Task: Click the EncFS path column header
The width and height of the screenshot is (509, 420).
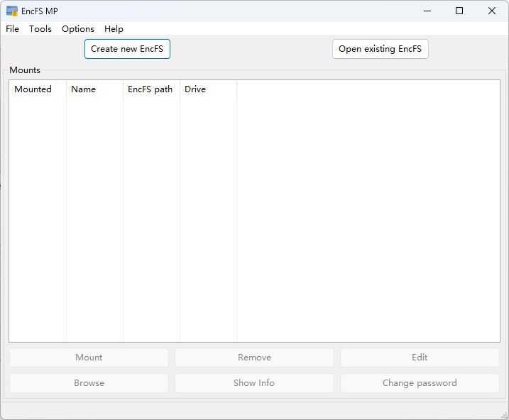Action: pos(152,89)
